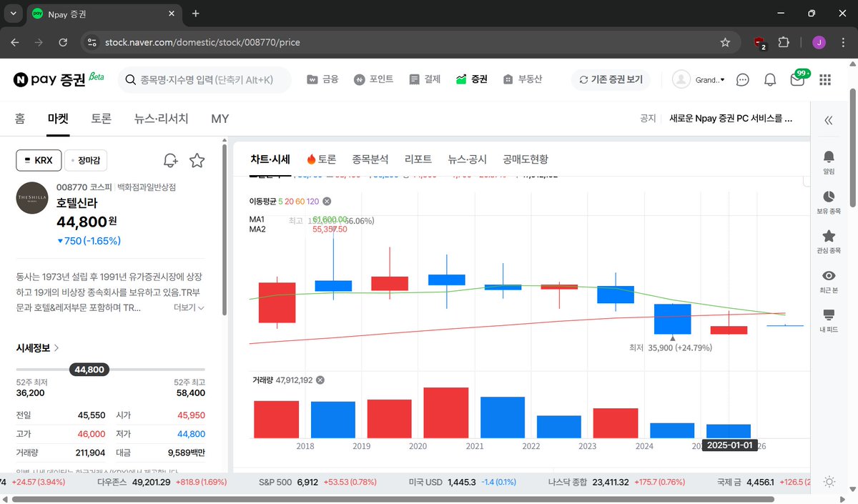Toggle dark mode sun icon

coord(829,482)
